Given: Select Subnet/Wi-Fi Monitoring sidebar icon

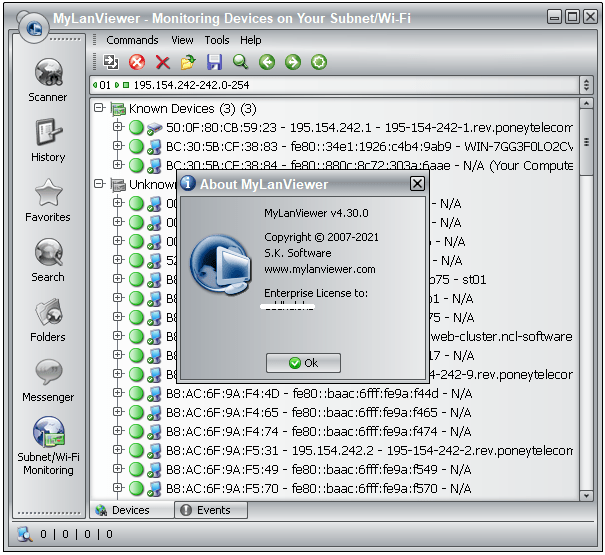Looking at the screenshot, I should point(48,432).
